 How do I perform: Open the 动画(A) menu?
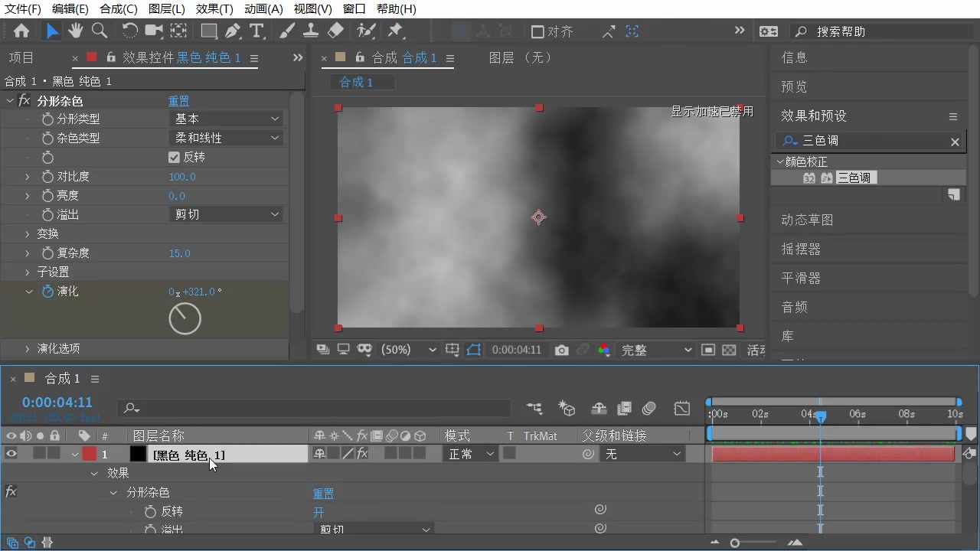click(x=263, y=9)
